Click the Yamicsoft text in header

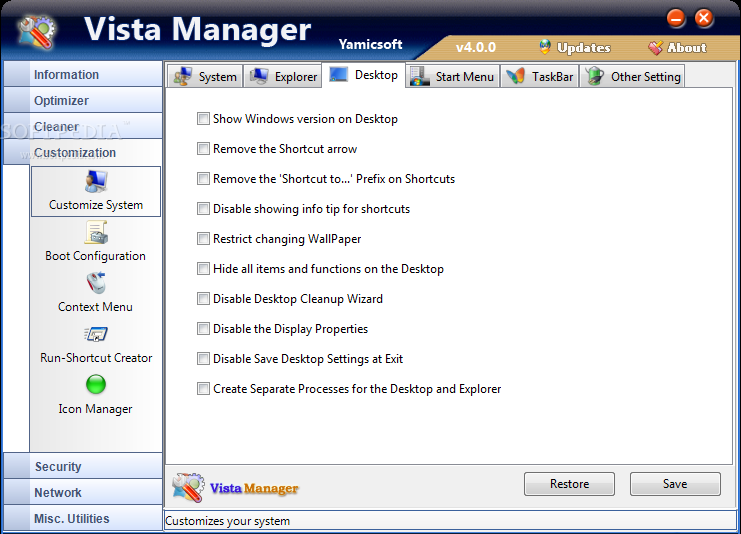click(x=370, y=44)
